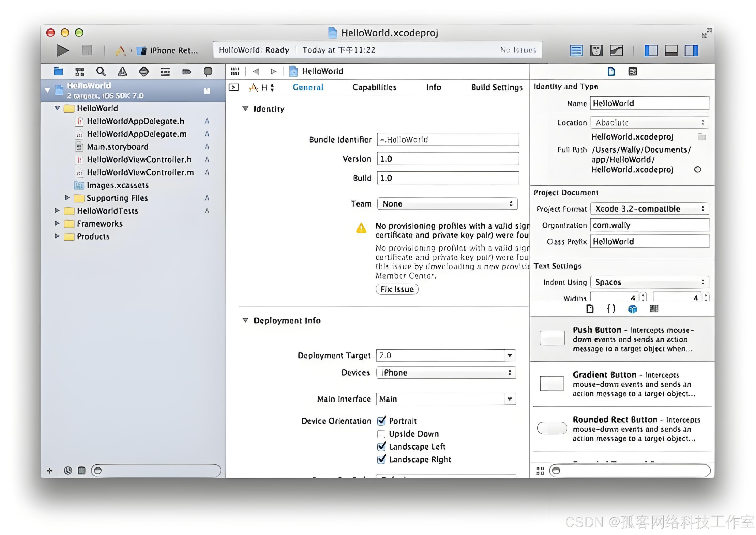
Task: Show the Issue navigator warning icon
Action: click(x=122, y=71)
